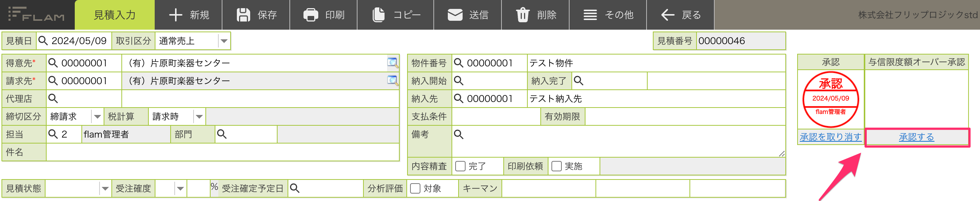View 得意先 detail window icon
Image resolution: width=980 pixels, height=201 pixels.
(x=393, y=63)
